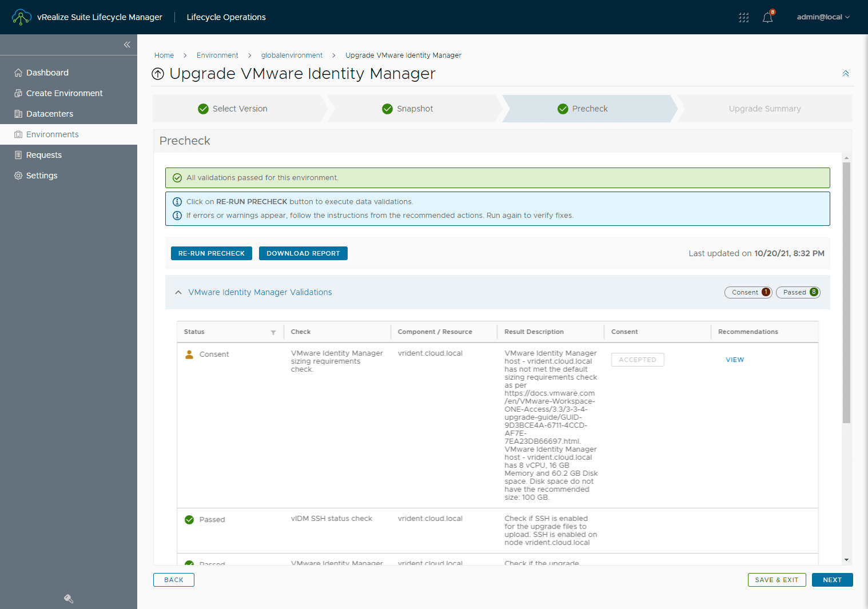Click the 'vIDM SSH status check' cell
Screen dimensions: 868x609
click(332, 519)
